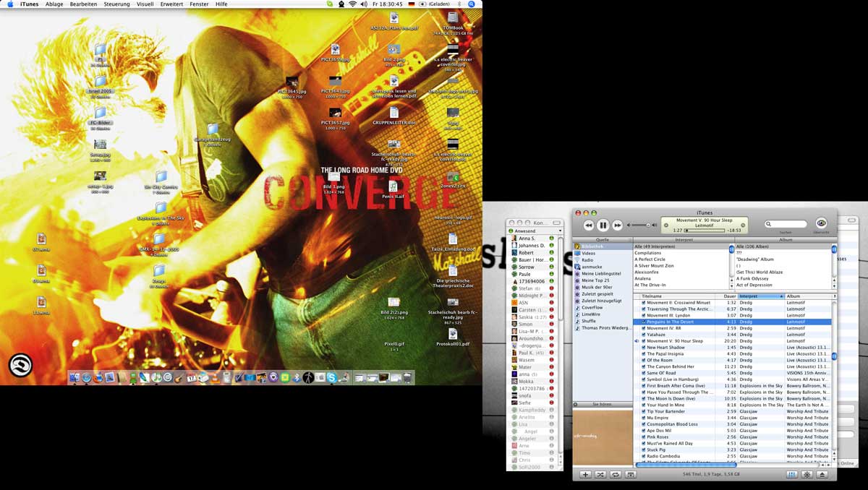Image resolution: width=868 pixels, height=490 pixels.
Task: Open the iTunes visualizer button
Action: pos(807,474)
